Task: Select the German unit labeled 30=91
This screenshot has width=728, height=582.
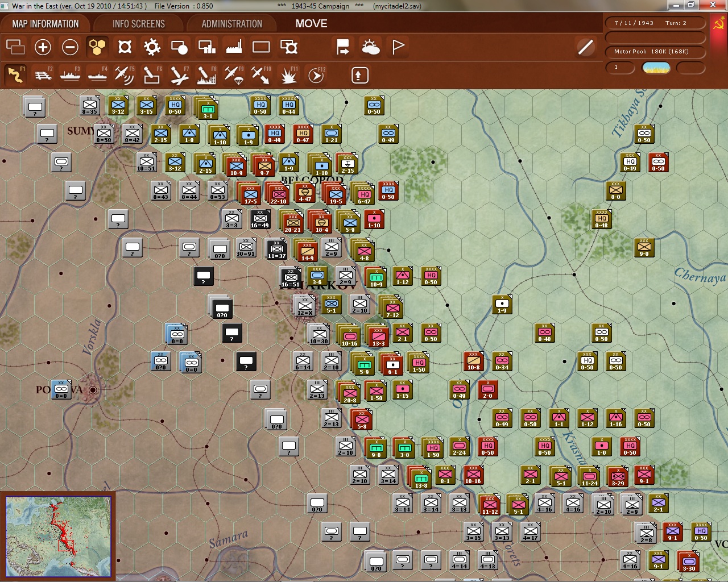Action: click(246, 247)
